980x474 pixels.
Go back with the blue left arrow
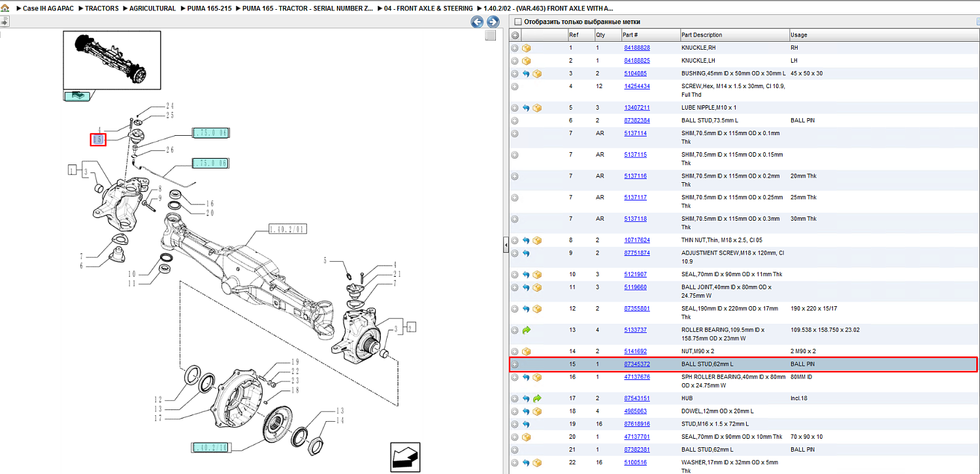point(478,22)
